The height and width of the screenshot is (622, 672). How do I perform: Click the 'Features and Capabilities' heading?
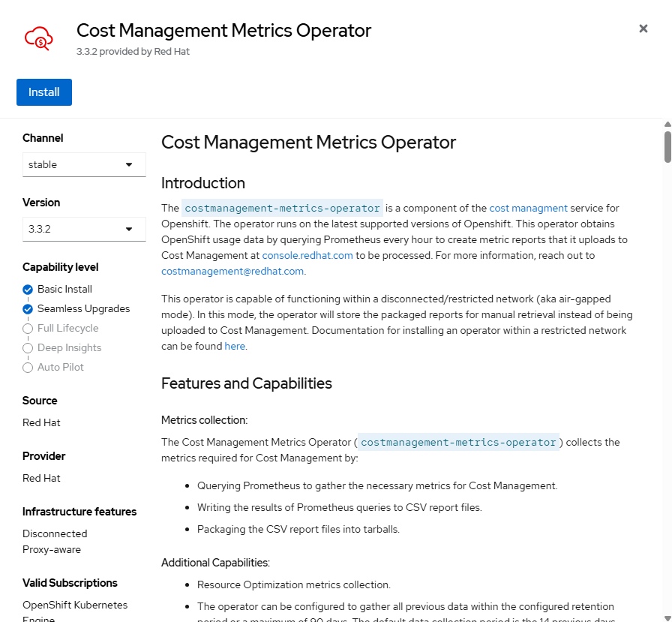click(x=247, y=383)
